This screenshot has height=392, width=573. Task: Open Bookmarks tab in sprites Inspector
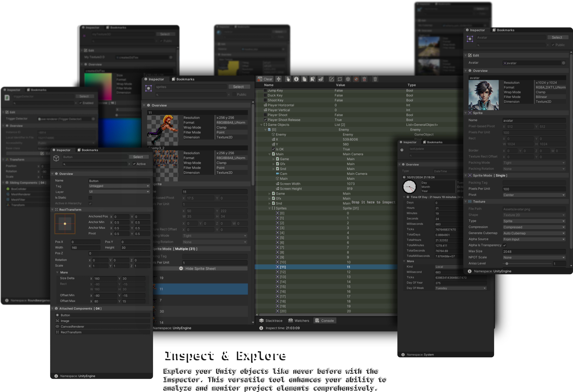click(183, 79)
